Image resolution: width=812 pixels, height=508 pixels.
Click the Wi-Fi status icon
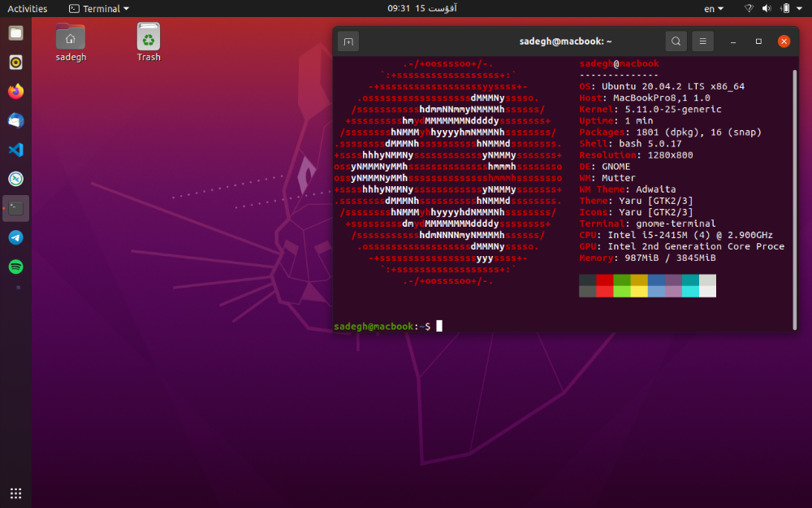tap(749, 8)
